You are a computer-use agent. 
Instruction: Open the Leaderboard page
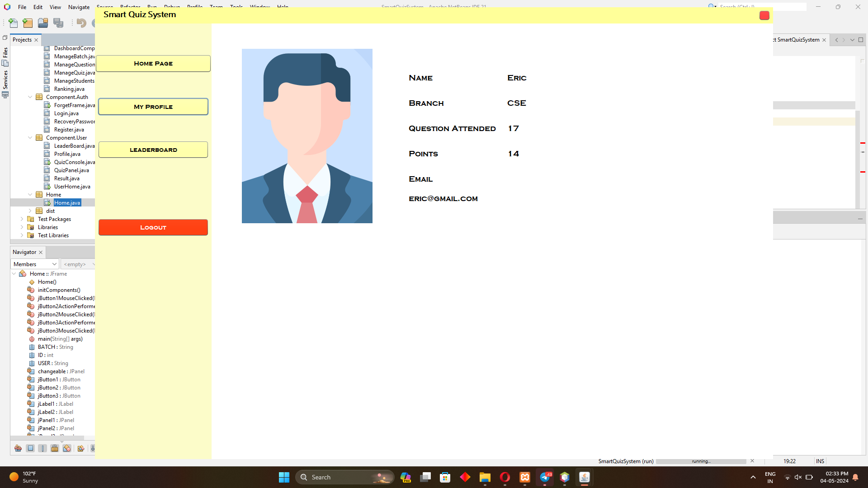[153, 150]
